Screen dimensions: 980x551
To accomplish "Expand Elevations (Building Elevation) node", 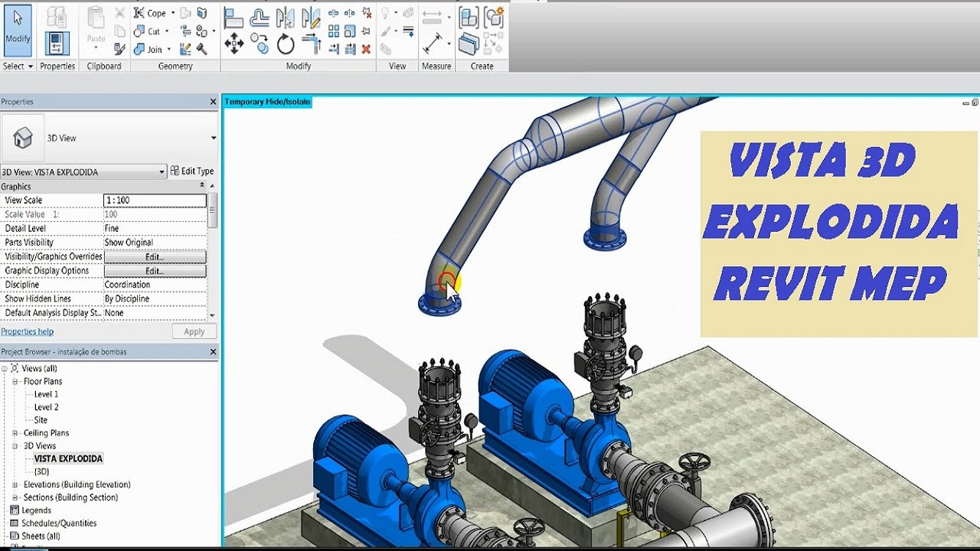I will click(15, 484).
